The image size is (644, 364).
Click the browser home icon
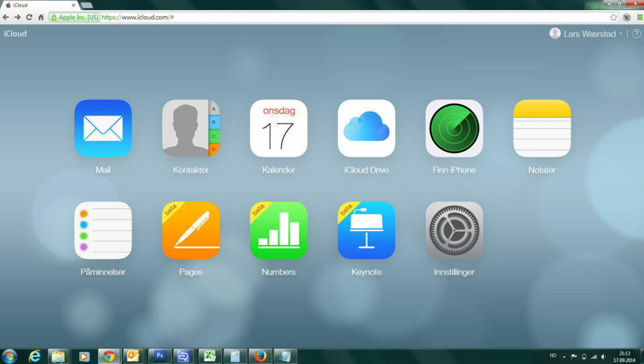point(41,17)
